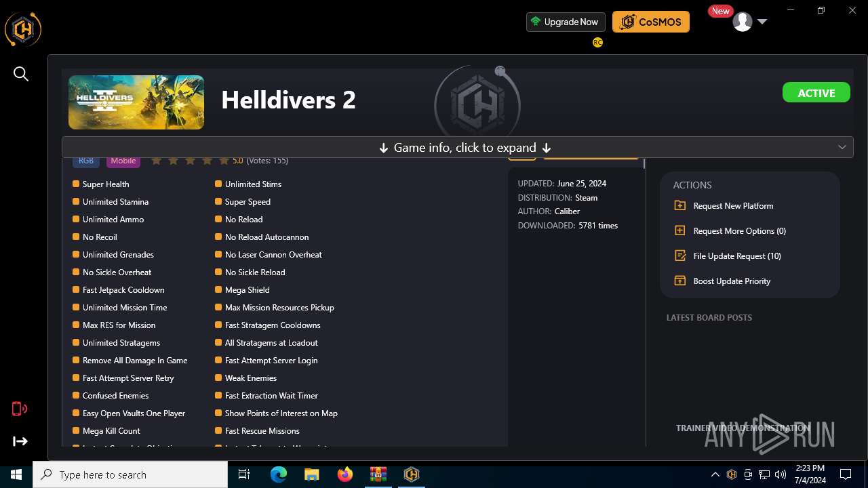The height and width of the screenshot is (488, 868).
Task: Click the chevron on Game info bar
Action: pyautogui.click(x=842, y=148)
